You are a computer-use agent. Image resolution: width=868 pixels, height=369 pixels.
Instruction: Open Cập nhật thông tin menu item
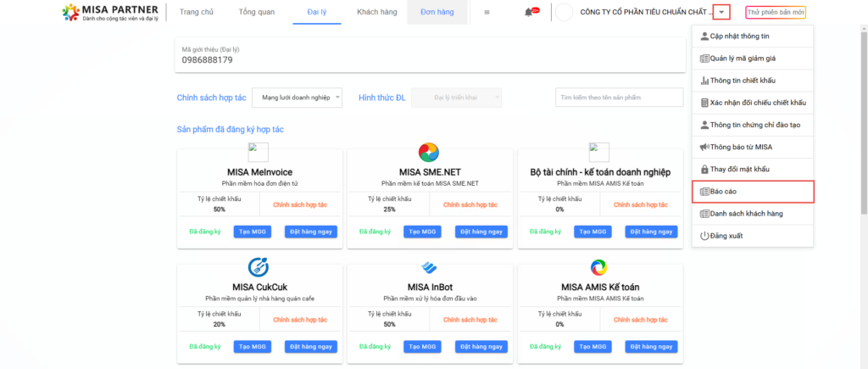pyautogui.click(x=753, y=36)
